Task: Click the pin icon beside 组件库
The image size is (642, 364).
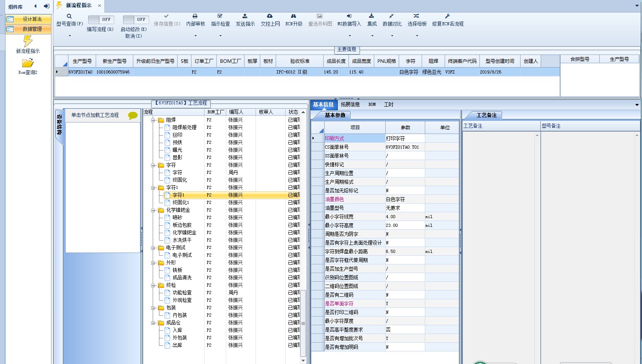Action: 46,6
